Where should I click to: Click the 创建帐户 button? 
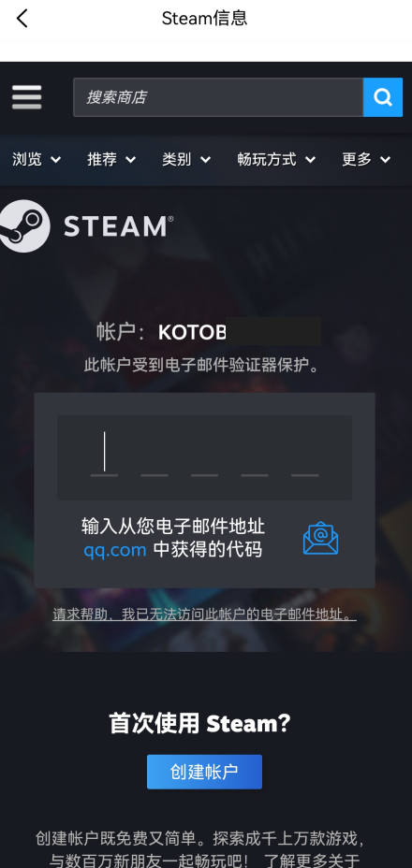pos(205,772)
